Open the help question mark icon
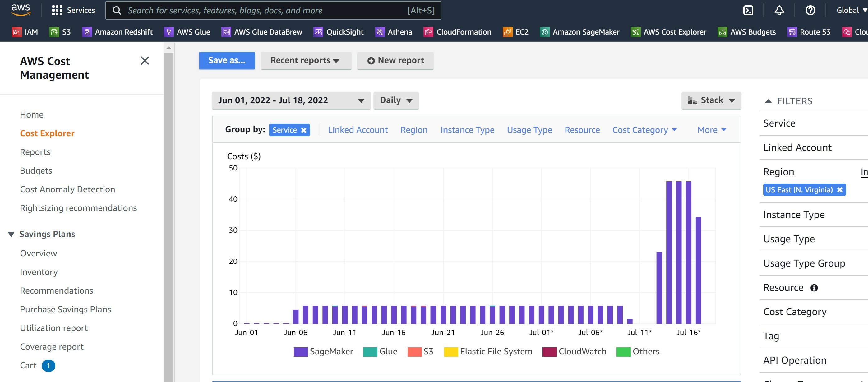The image size is (868, 382). 810,10
